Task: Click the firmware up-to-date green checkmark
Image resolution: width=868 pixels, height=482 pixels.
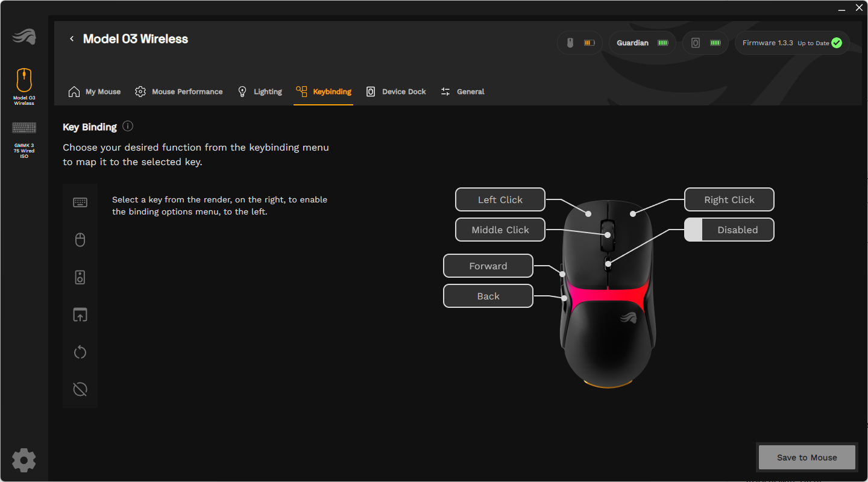Action: coord(837,43)
